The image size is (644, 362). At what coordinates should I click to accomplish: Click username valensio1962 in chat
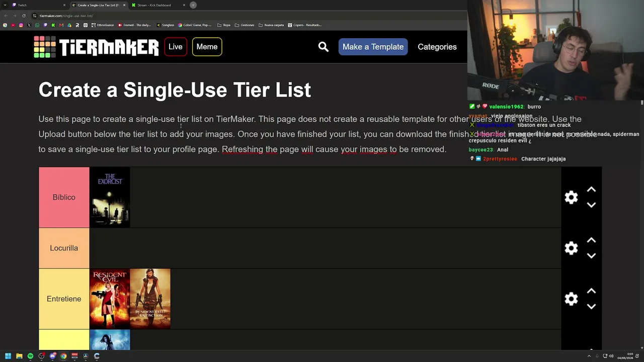[507, 107]
